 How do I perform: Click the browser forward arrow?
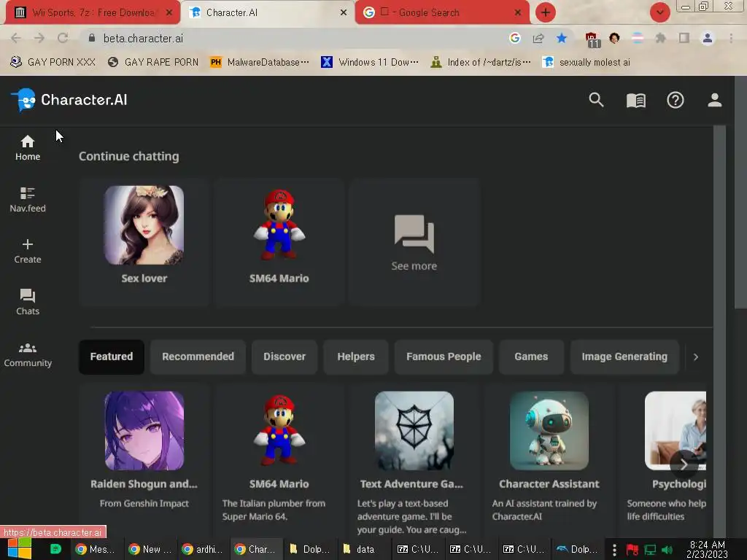coord(39,38)
